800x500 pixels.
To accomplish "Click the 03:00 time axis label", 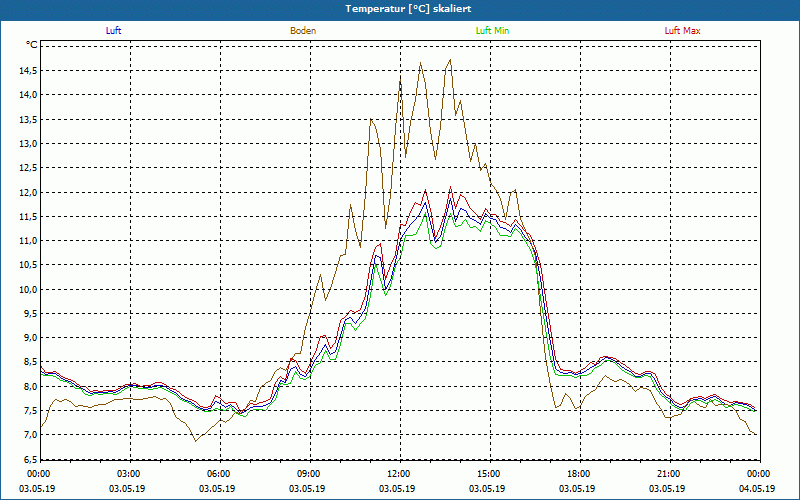I will pyautogui.click(x=131, y=474).
